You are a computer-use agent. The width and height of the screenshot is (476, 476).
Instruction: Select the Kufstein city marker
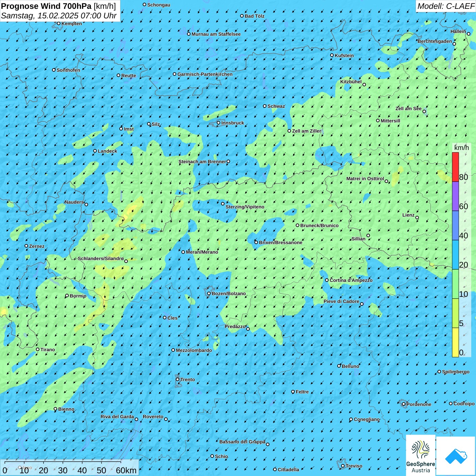pos(332,55)
